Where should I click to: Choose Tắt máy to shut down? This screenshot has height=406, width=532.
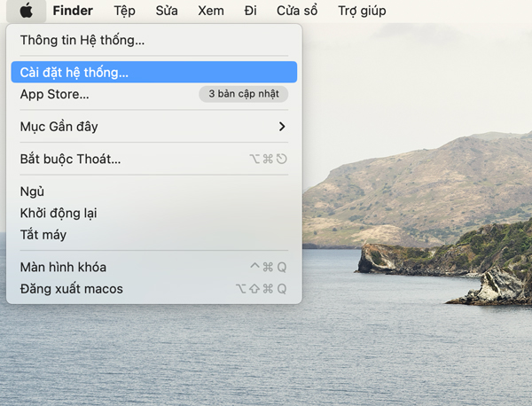[154, 235]
